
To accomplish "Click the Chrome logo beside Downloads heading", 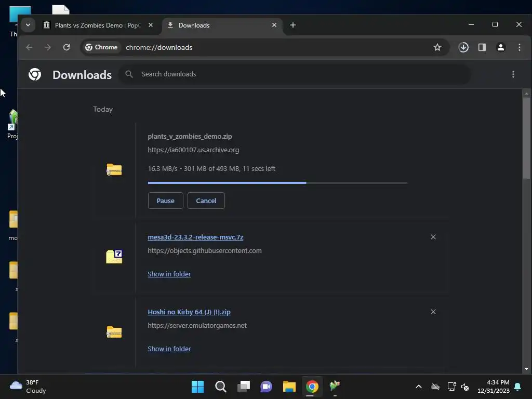I will (35, 74).
